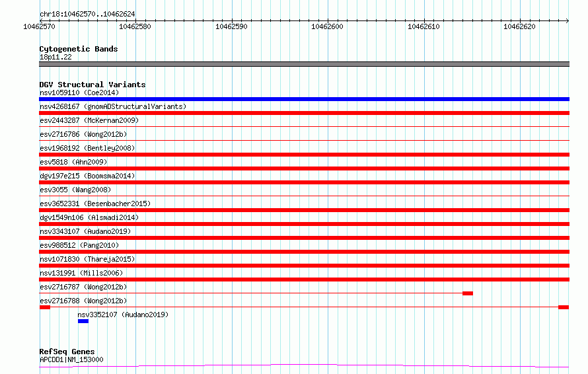This screenshot has width=588, height=374.
Task: Click the red nsv1071830 variant bar
Action: click(304, 266)
